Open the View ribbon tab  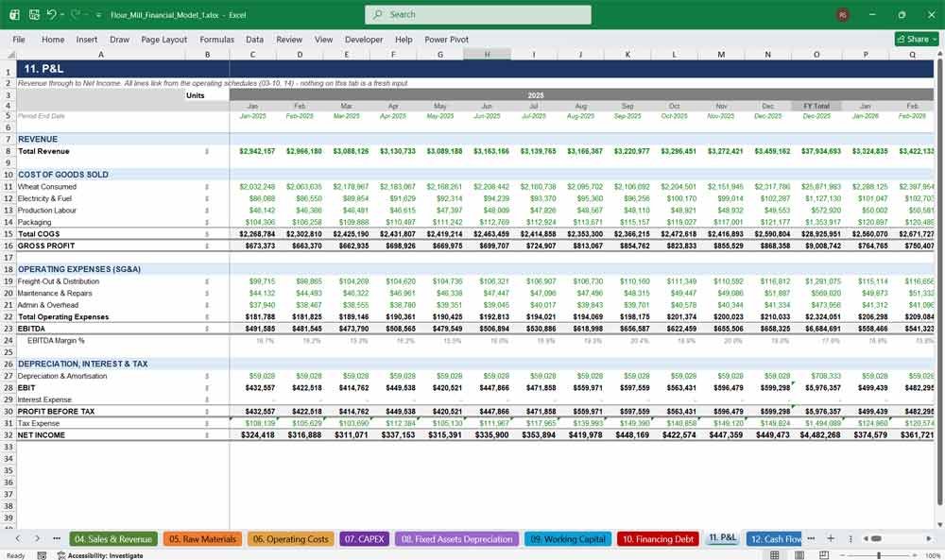(323, 39)
